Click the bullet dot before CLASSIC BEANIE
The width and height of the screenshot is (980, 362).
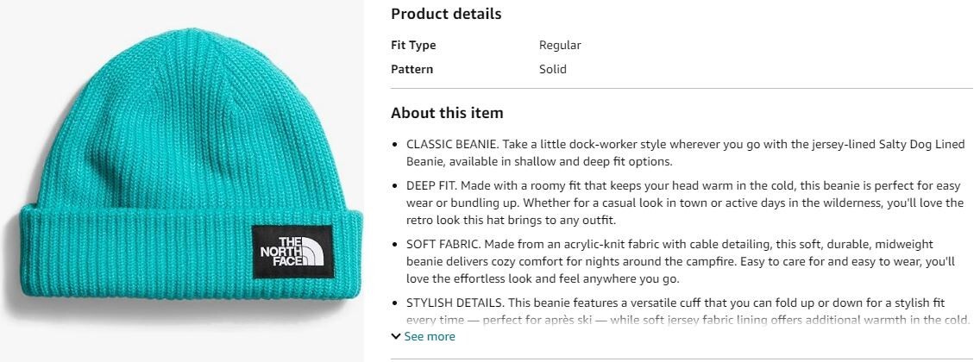394,145
